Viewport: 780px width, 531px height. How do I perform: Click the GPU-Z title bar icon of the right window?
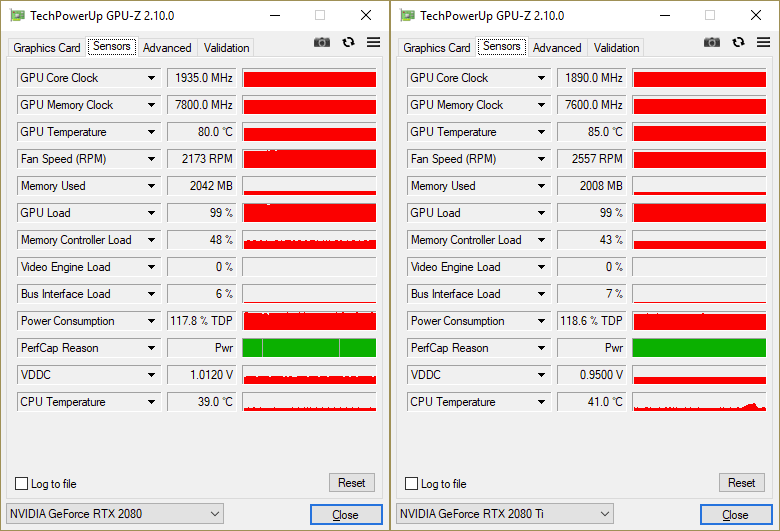click(408, 16)
